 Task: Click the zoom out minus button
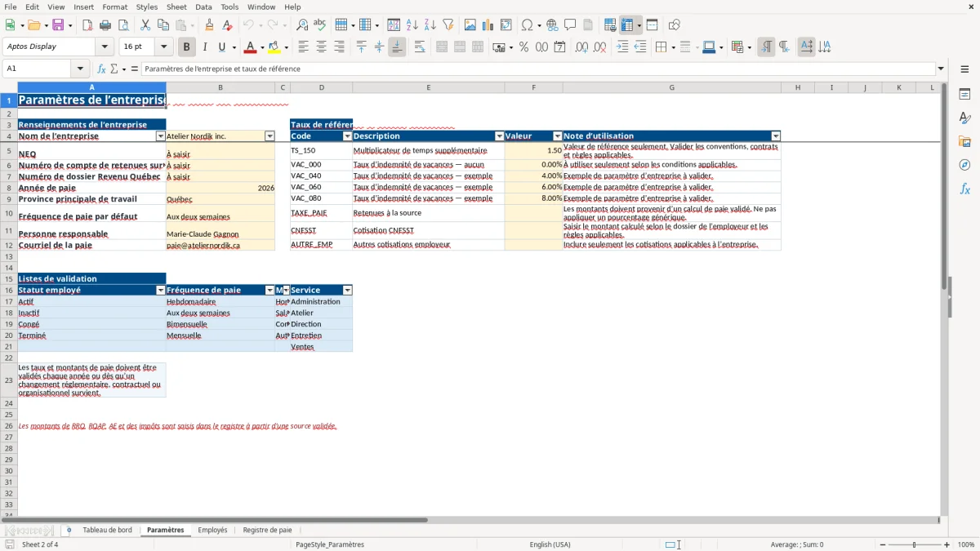[882, 544]
